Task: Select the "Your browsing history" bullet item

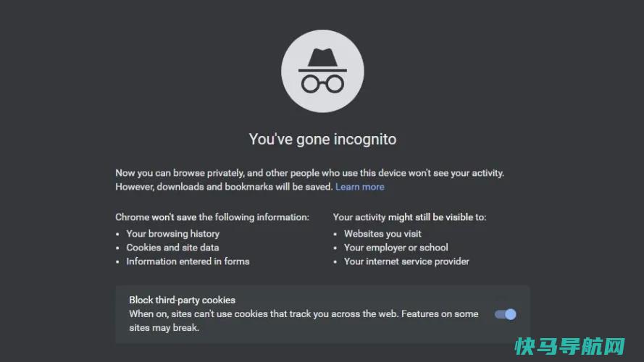Action: (x=173, y=234)
